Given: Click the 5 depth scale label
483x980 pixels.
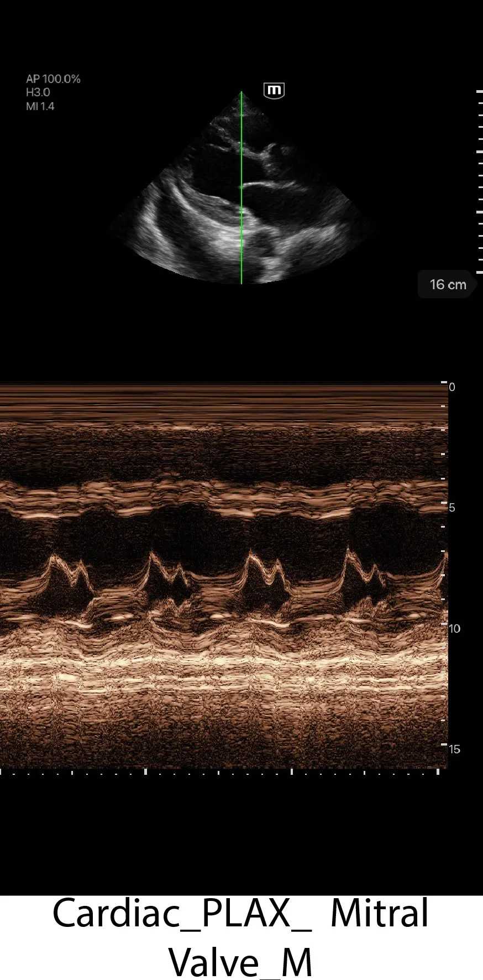Looking at the screenshot, I should pyautogui.click(x=452, y=508).
